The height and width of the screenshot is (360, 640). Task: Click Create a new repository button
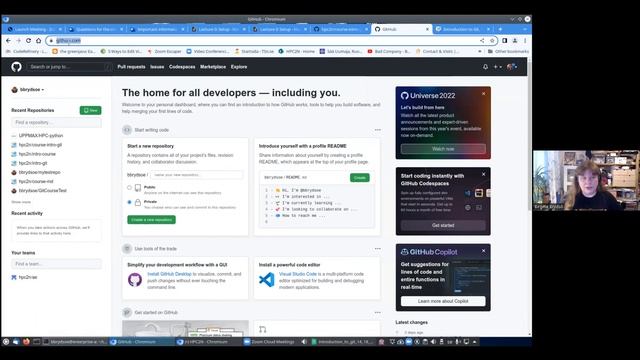coord(151,220)
